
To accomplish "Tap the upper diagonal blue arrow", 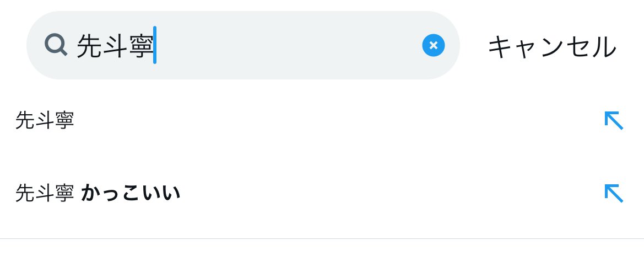I will point(614,120).
